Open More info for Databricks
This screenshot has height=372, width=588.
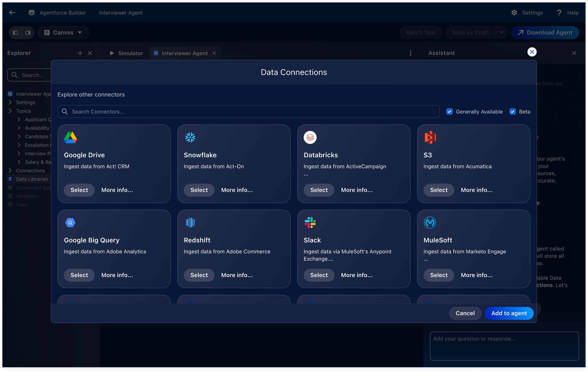[357, 190]
